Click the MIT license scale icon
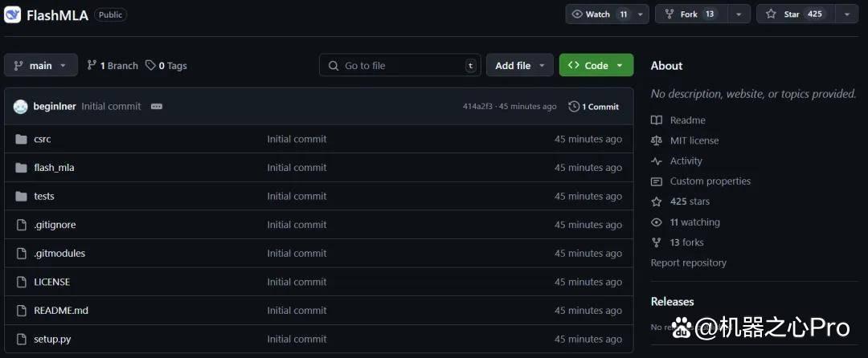This screenshot has width=868, height=358. tap(657, 141)
